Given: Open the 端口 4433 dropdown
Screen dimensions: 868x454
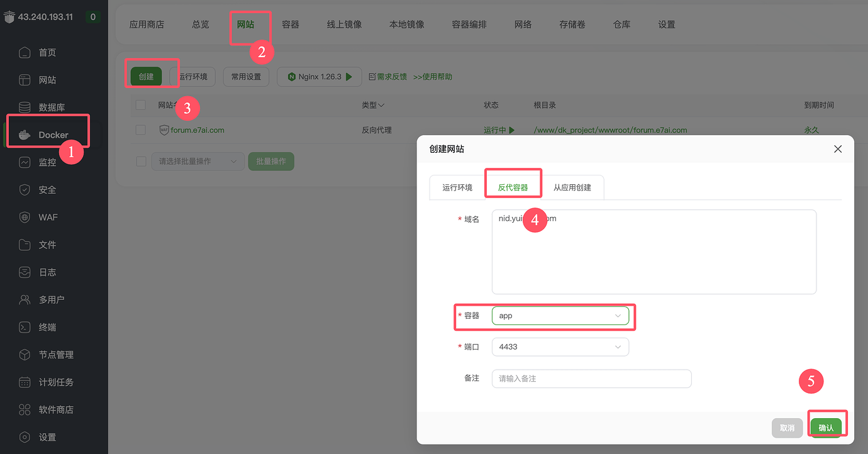Looking at the screenshot, I should tap(560, 346).
